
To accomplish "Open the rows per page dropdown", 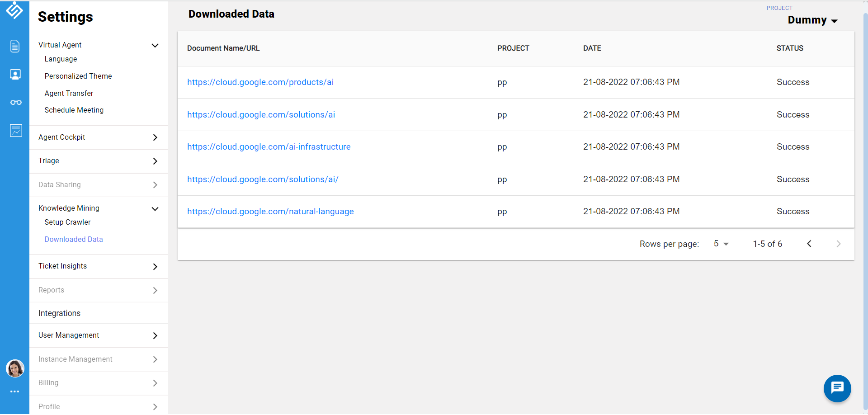I will [x=721, y=244].
